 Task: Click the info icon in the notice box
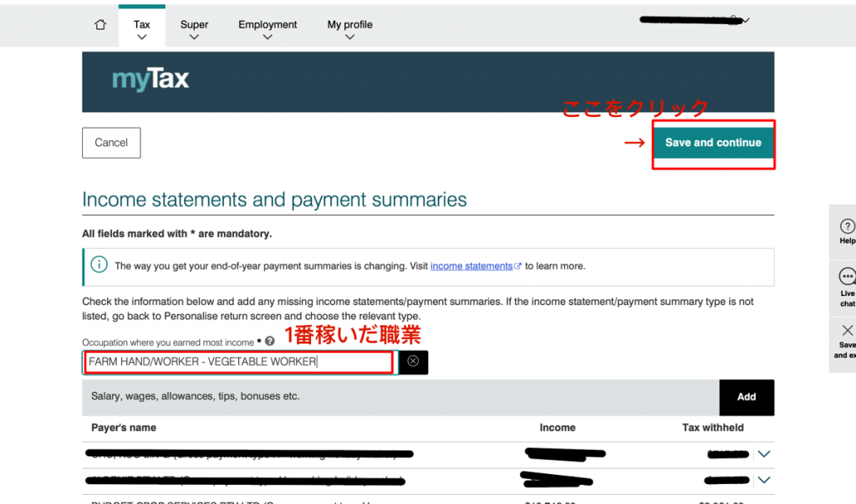point(99,265)
